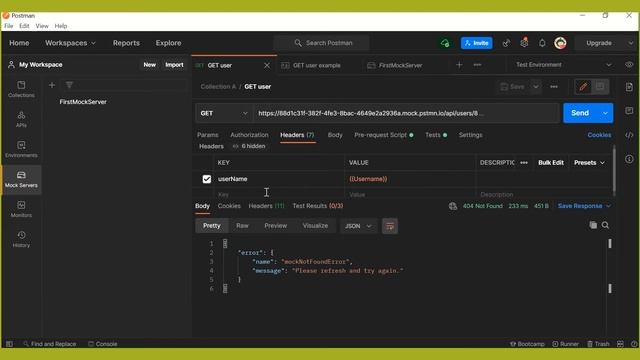Click the filter icon in the sidebar
The width and height of the screenshot is (640, 360).
pyautogui.click(x=69, y=85)
